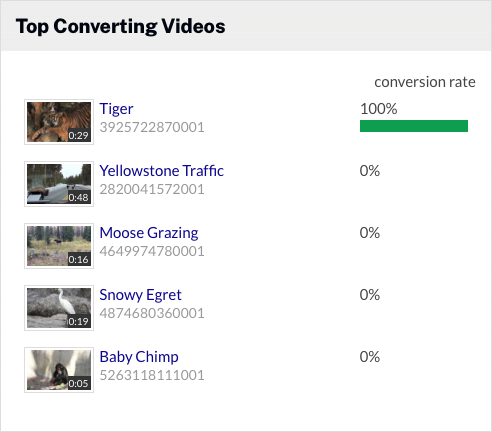Viewport: 492px width, 432px height.
Task: Open the Moose Grazing video link
Action: 149,233
